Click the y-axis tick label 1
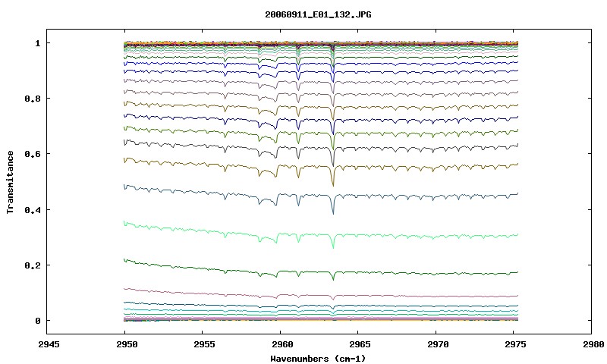Screen dimensions: 607x364 37,43
